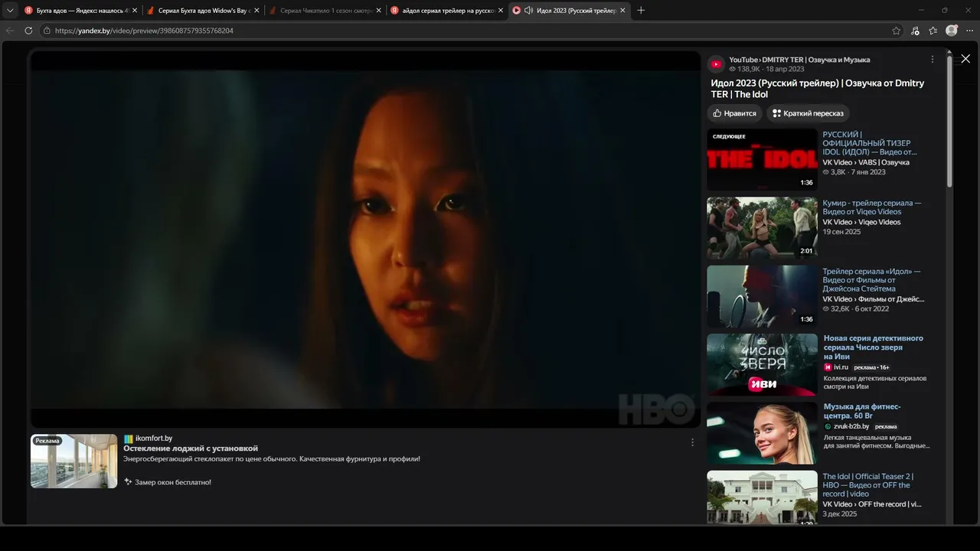Viewport: 980px width, 551px height.
Task: Like the video with 'Нравится' button
Action: coord(734,113)
